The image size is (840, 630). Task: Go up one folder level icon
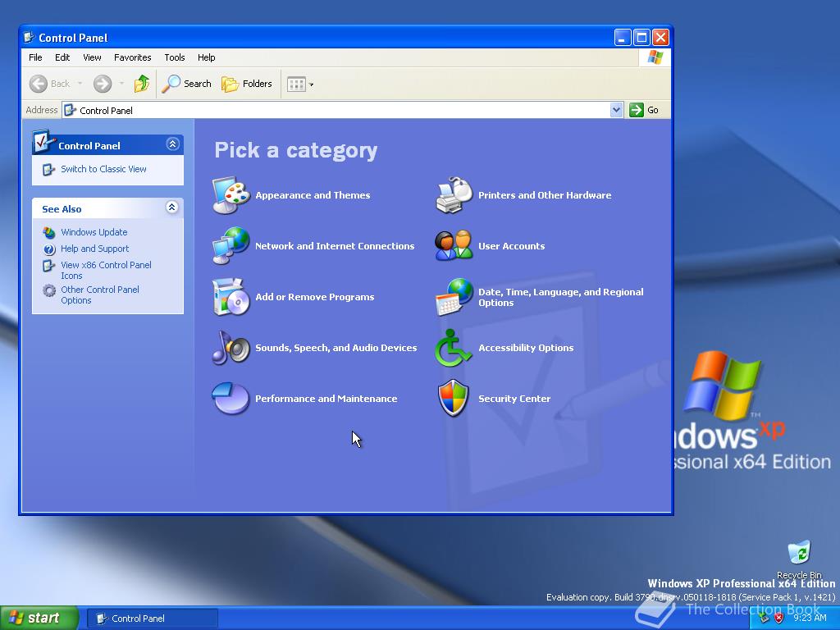coord(141,84)
